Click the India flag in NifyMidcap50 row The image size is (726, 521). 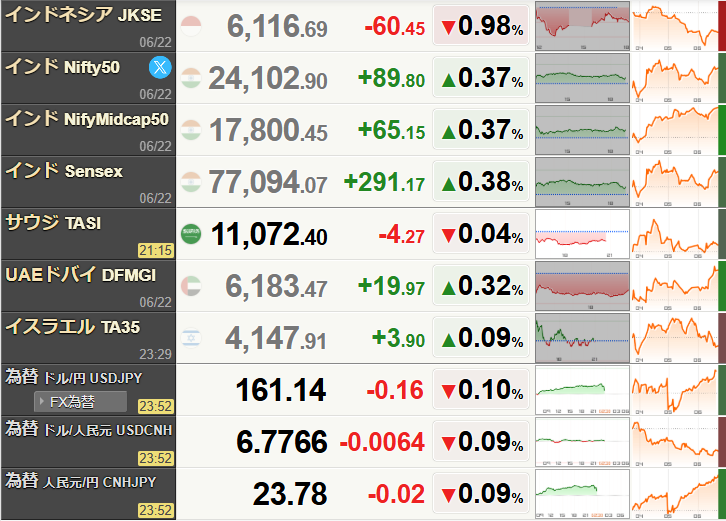click(x=191, y=130)
